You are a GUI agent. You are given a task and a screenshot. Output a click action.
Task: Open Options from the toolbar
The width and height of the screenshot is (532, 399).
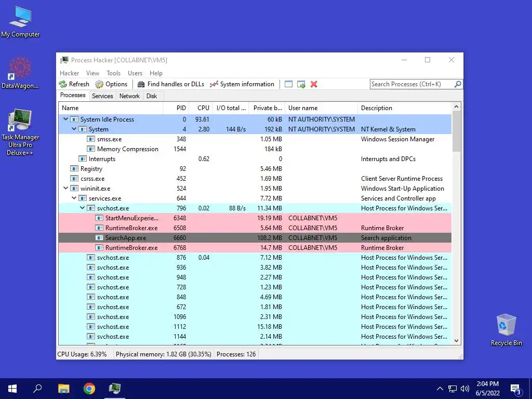click(x=111, y=84)
